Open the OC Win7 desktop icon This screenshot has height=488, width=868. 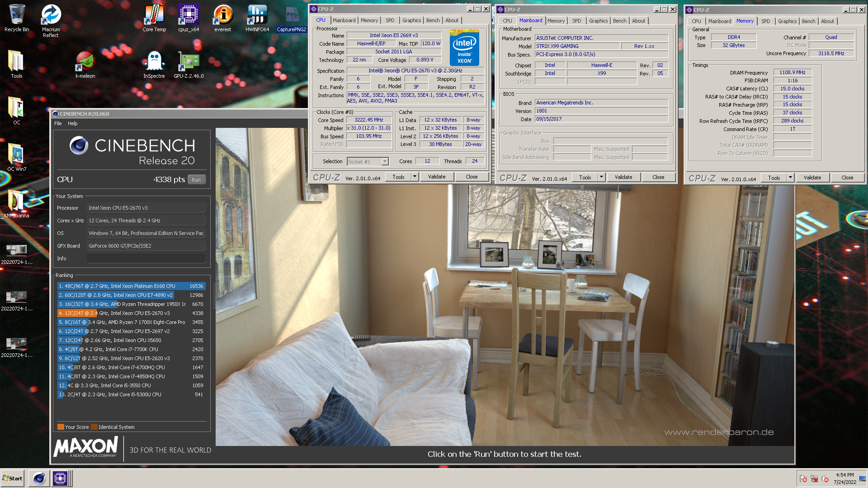pos(16,157)
